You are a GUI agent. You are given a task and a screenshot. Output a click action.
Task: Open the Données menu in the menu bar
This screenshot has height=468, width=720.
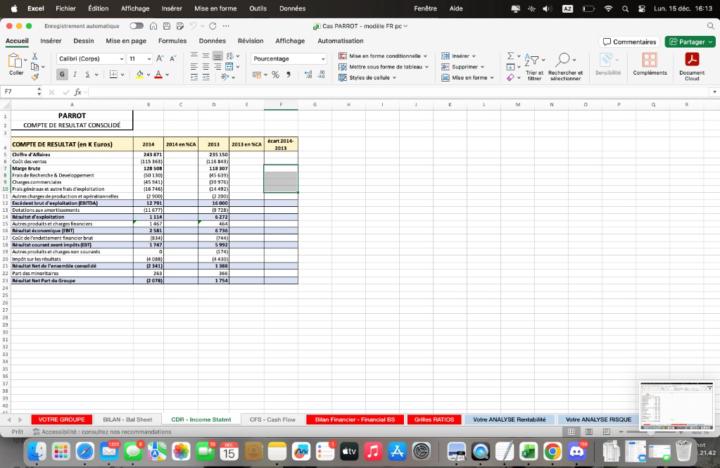pyautogui.click(x=292, y=8)
